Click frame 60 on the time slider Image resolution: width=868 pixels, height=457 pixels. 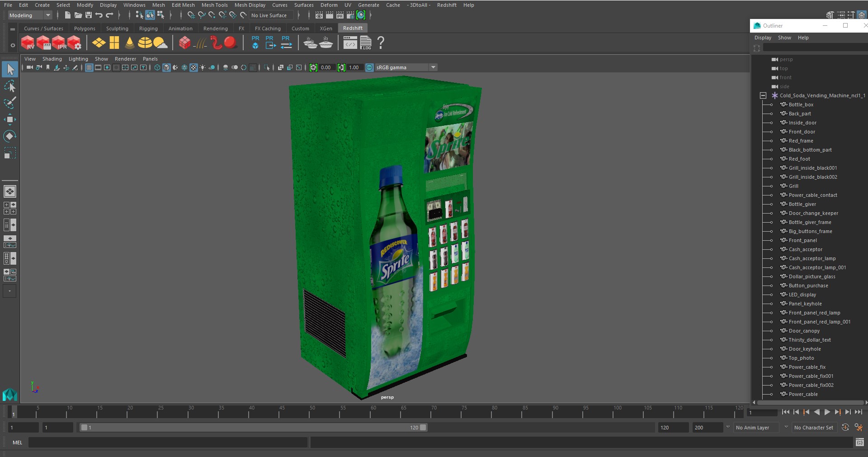(373, 412)
